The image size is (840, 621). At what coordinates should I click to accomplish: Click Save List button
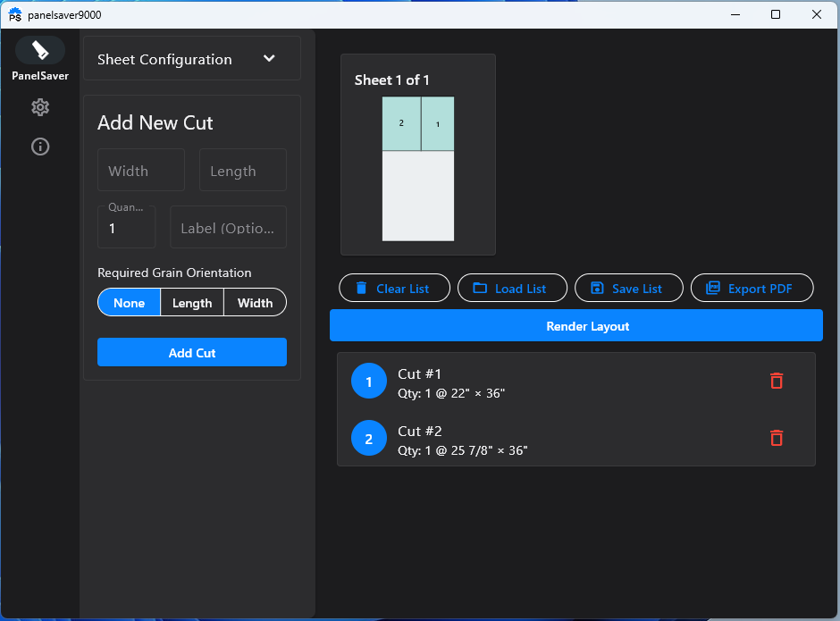coord(629,289)
